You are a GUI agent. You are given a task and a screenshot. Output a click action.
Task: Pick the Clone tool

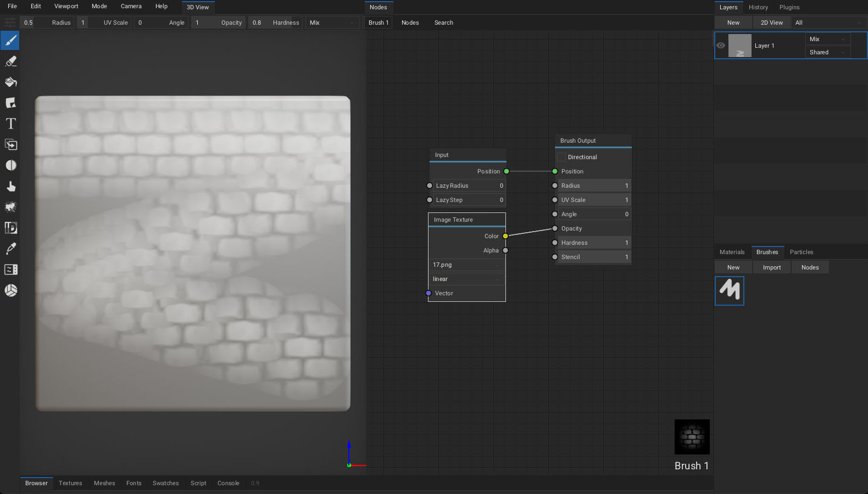10,145
